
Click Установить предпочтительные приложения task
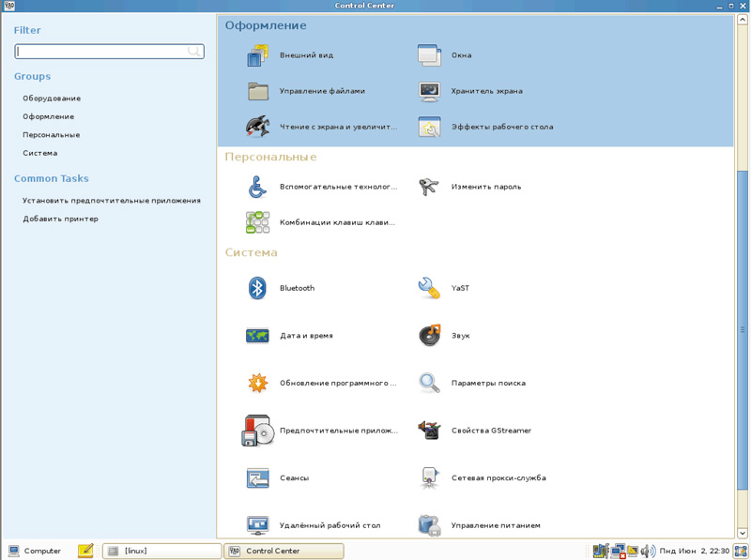[x=112, y=201]
